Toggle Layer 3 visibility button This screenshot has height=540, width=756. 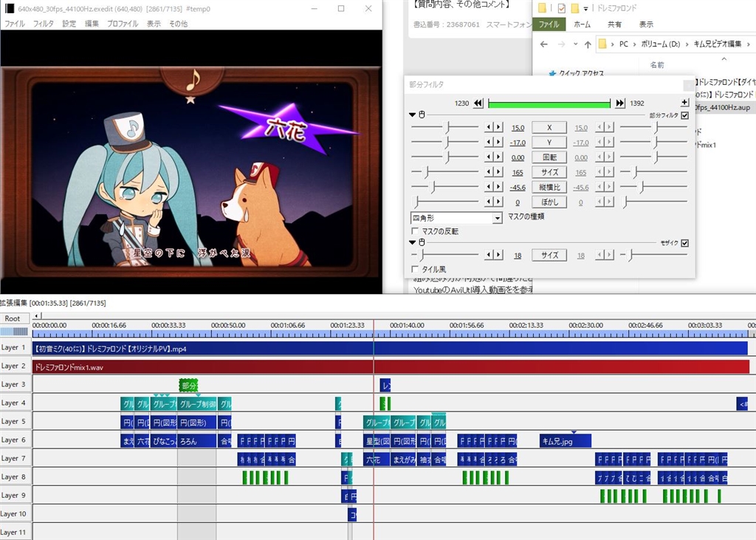click(x=15, y=385)
